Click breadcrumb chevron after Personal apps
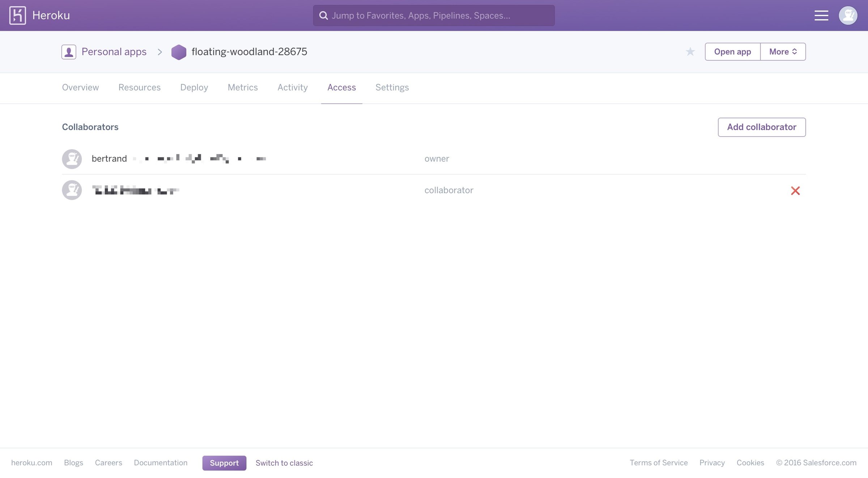The image size is (868, 478). 160,52
